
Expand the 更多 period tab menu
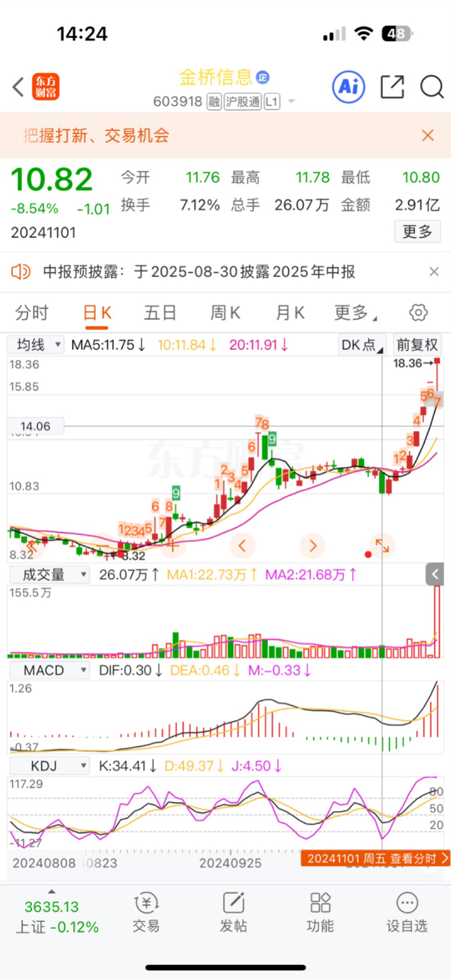(x=355, y=313)
